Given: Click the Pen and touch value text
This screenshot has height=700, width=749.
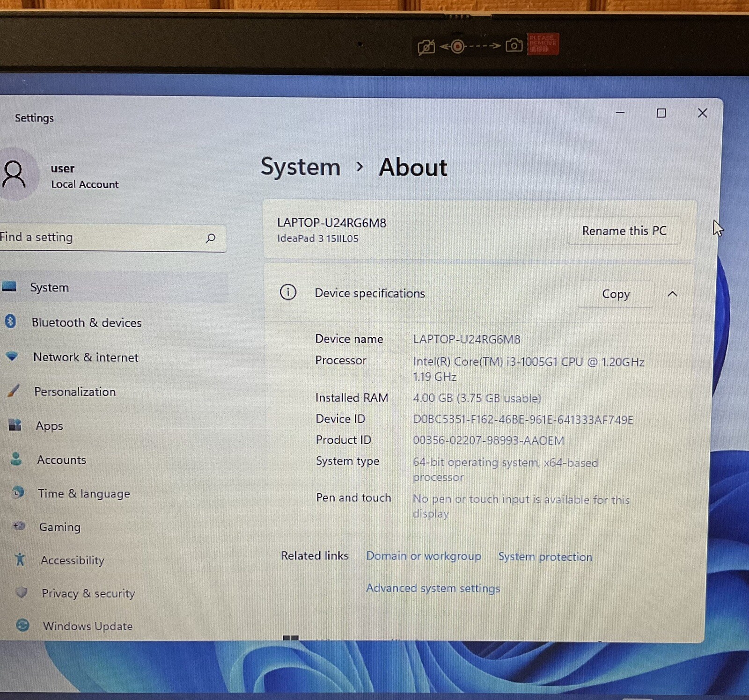Looking at the screenshot, I should [521, 506].
